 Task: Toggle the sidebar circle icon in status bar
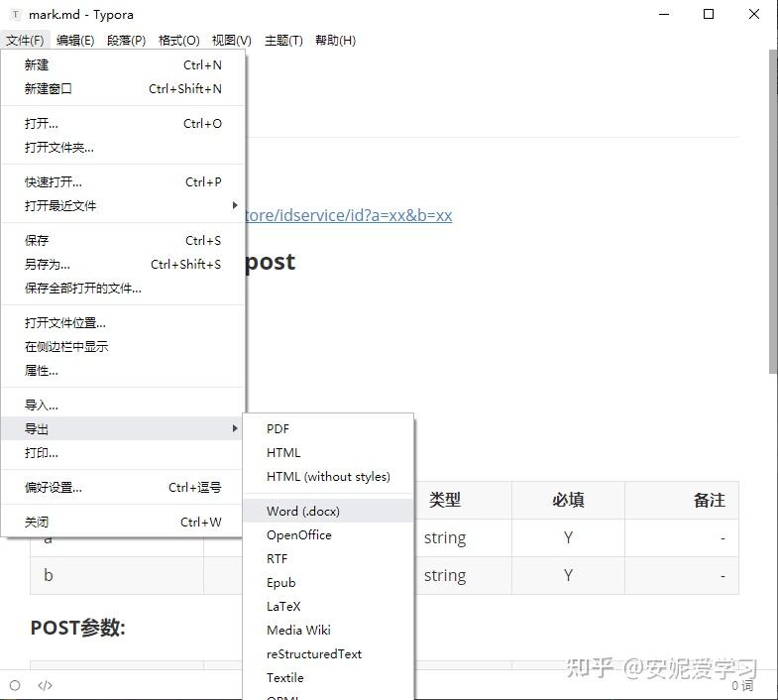pos(15,685)
